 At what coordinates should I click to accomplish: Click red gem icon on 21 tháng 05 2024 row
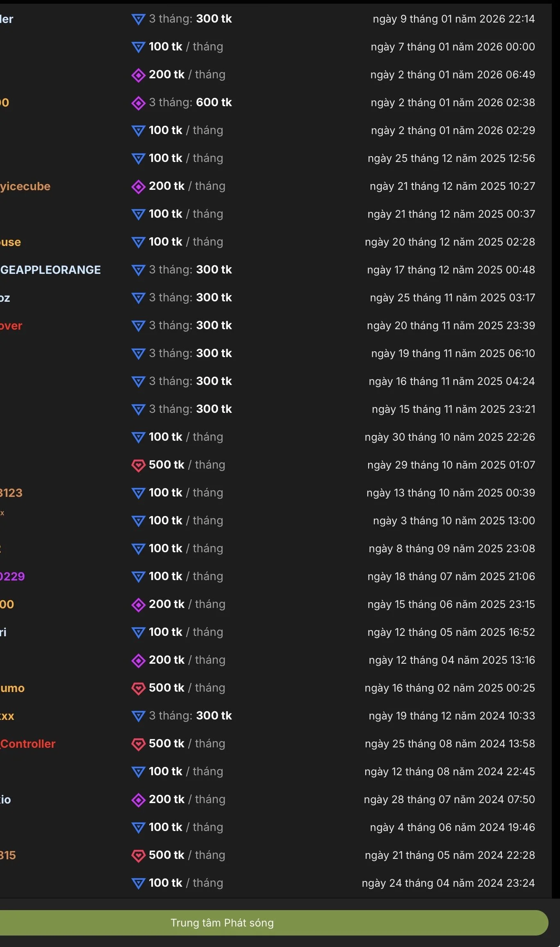click(x=139, y=856)
